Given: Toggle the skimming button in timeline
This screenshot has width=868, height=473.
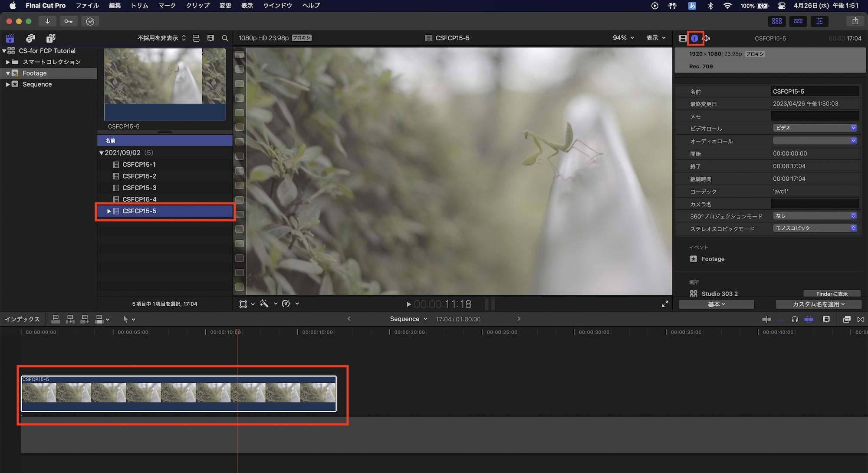Looking at the screenshot, I should (767, 319).
